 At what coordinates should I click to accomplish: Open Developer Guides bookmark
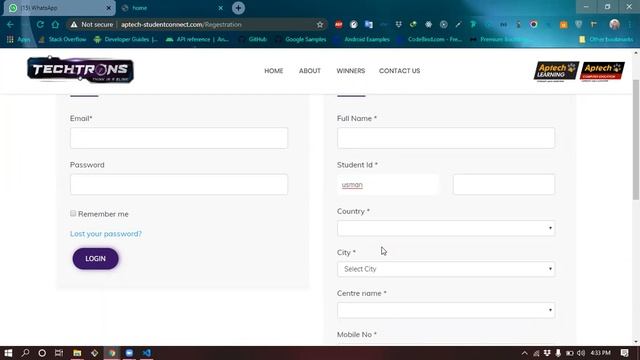126,39
